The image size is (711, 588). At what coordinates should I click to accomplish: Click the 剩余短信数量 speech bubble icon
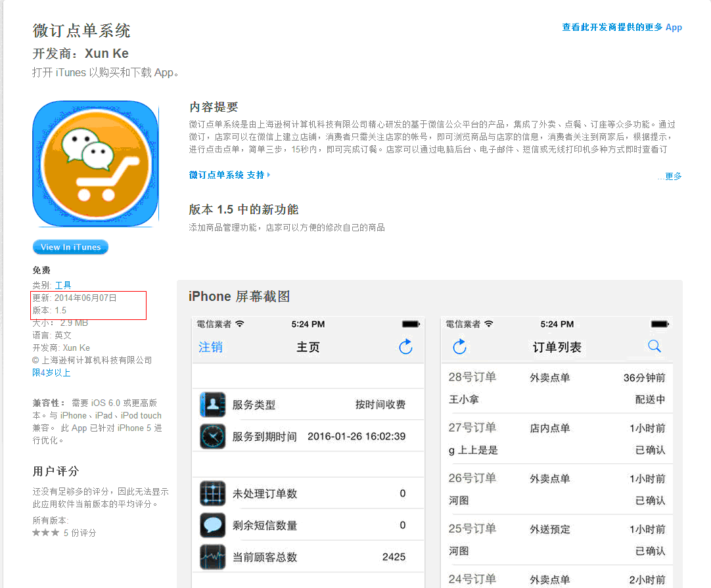point(213,525)
